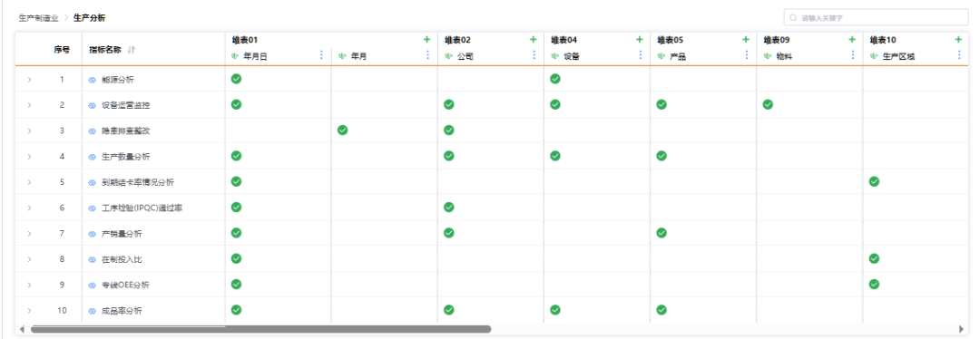
Task: Click the plus icon beside 维表02
Action: pyautogui.click(x=534, y=40)
